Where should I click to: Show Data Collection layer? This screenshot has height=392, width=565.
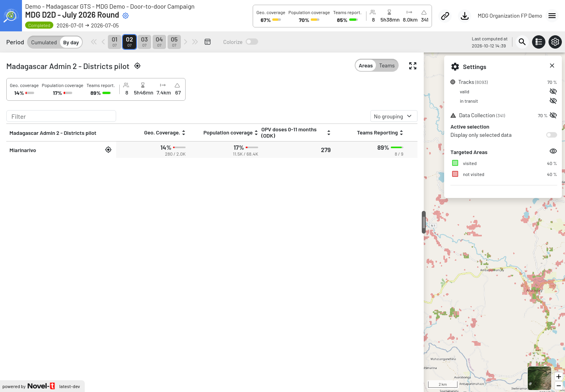coord(553,115)
